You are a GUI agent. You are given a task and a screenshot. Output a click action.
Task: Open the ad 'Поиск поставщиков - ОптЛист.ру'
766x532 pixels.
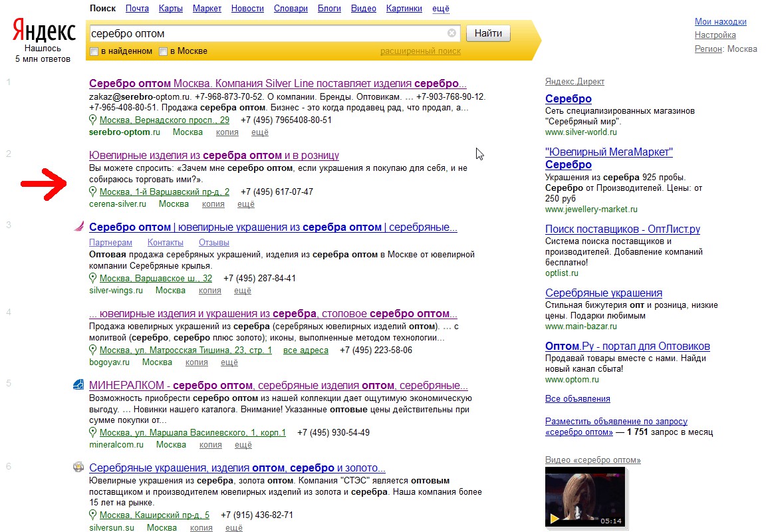622,229
